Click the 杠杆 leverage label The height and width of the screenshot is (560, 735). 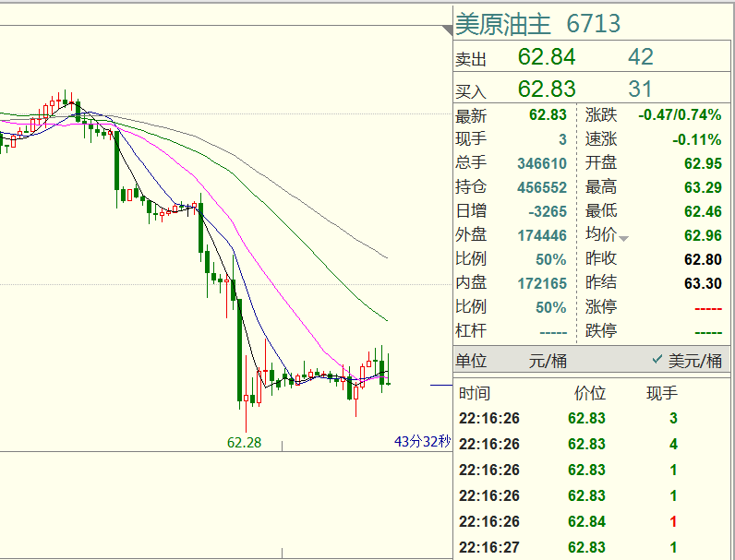tap(471, 331)
